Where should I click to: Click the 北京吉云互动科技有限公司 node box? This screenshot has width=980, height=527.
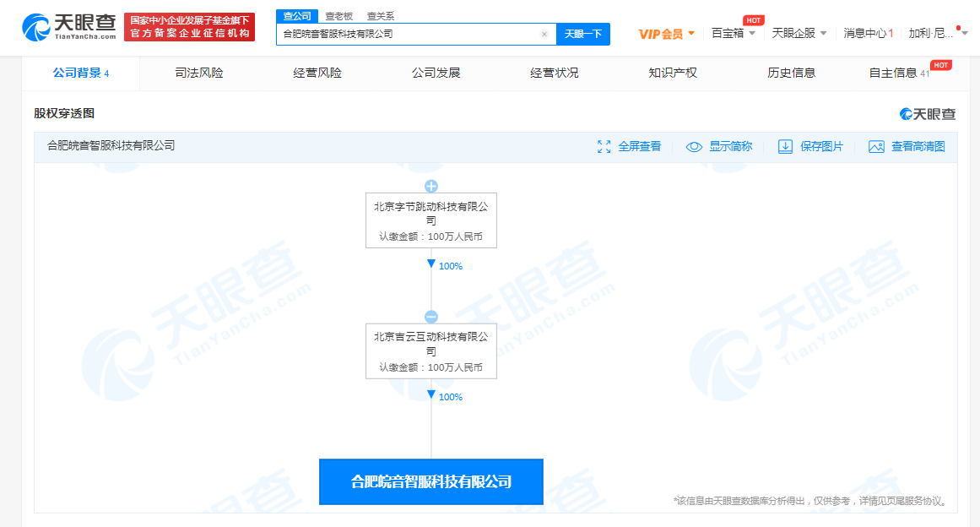tap(431, 351)
